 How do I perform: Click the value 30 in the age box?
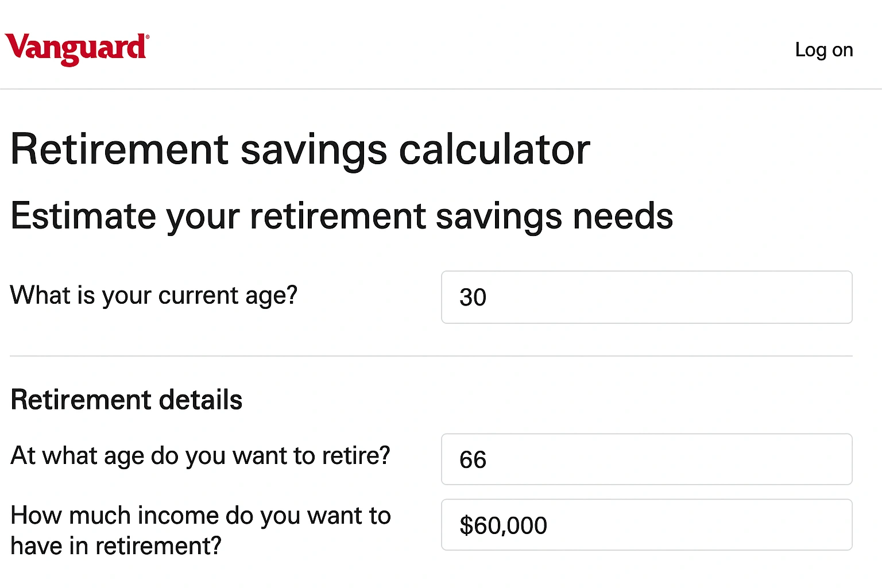pyautogui.click(x=473, y=297)
